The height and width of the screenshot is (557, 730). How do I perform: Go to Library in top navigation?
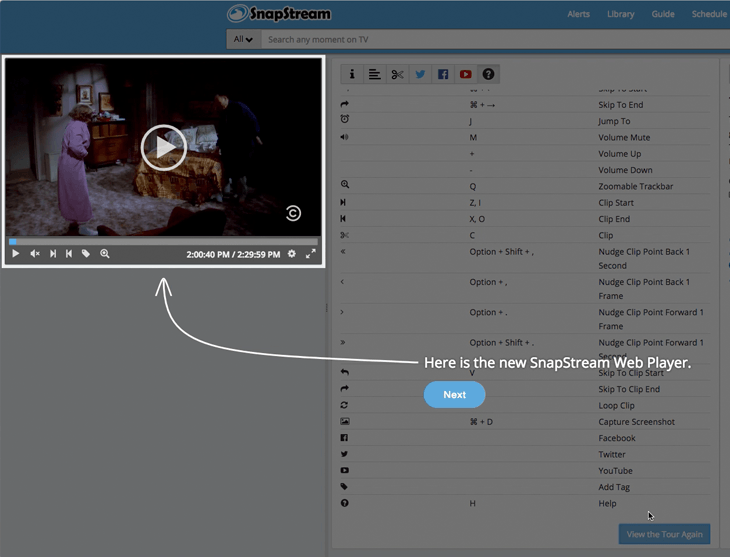(620, 14)
